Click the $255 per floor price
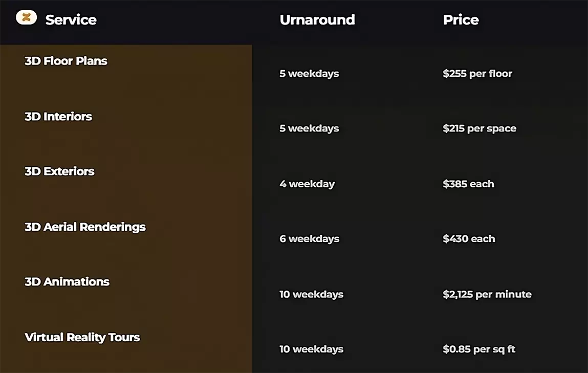The width and height of the screenshot is (588, 373). [477, 74]
